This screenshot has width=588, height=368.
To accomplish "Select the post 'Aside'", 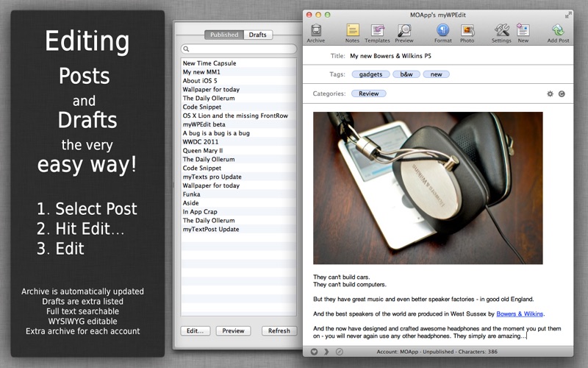I will [239, 203].
